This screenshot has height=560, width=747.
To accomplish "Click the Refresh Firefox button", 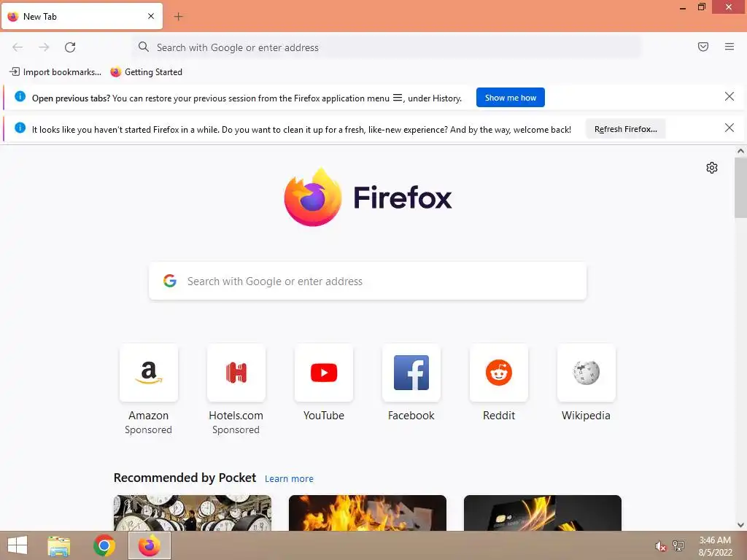I will [x=625, y=129].
